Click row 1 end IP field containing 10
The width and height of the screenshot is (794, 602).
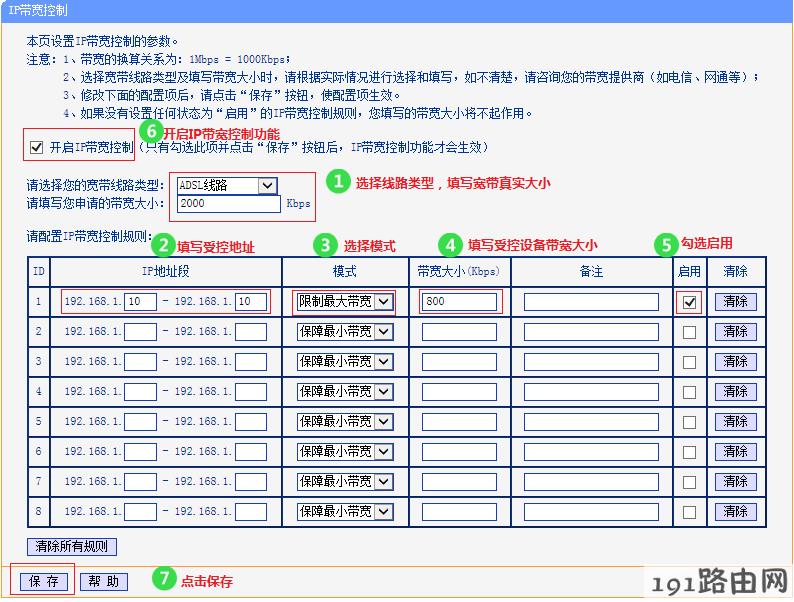[x=251, y=302]
